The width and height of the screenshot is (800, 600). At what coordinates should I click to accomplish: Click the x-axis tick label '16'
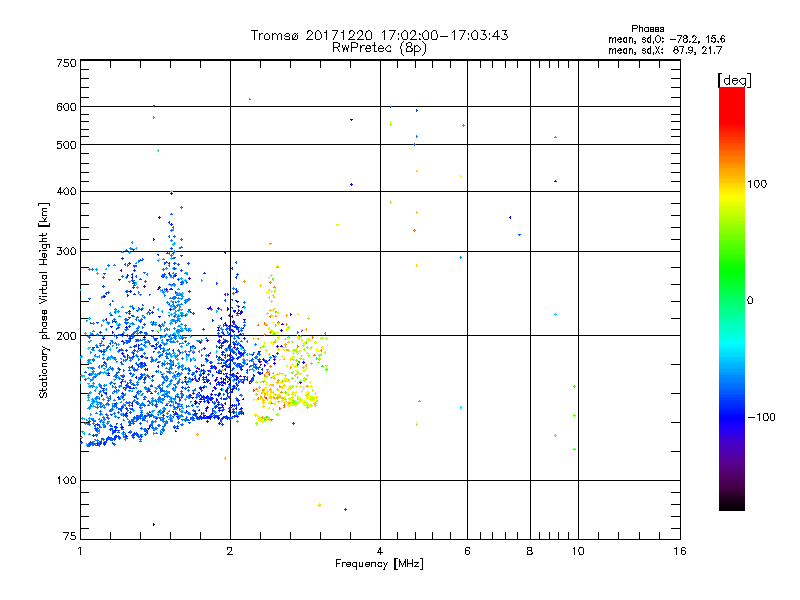coord(680,551)
